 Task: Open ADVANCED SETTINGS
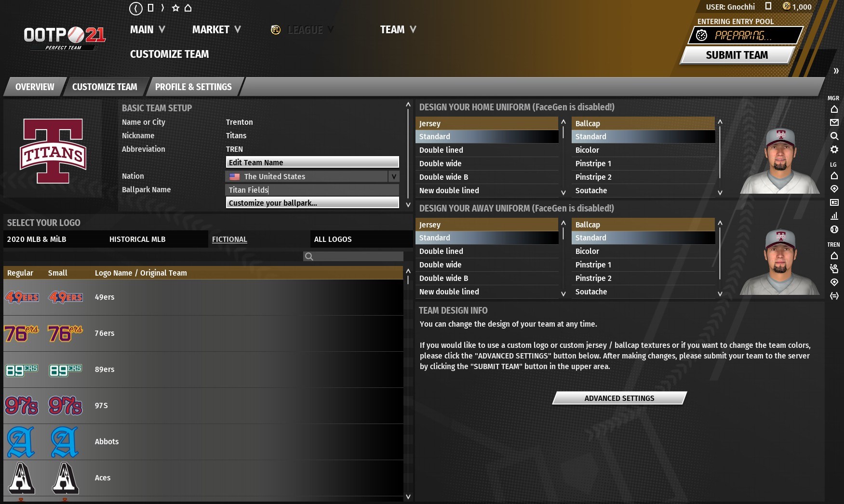point(619,398)
